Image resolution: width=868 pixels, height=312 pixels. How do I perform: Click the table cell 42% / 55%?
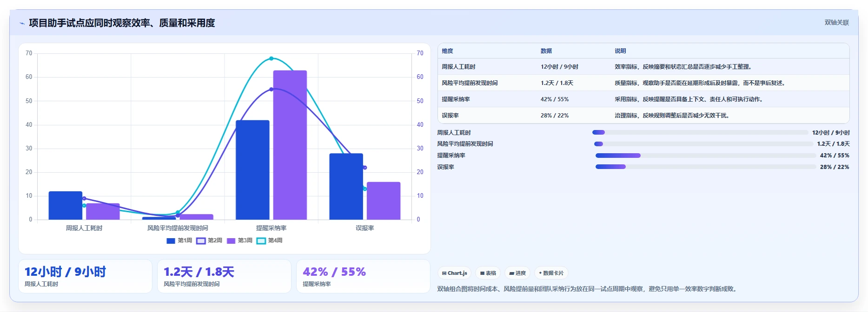point(555,99)
